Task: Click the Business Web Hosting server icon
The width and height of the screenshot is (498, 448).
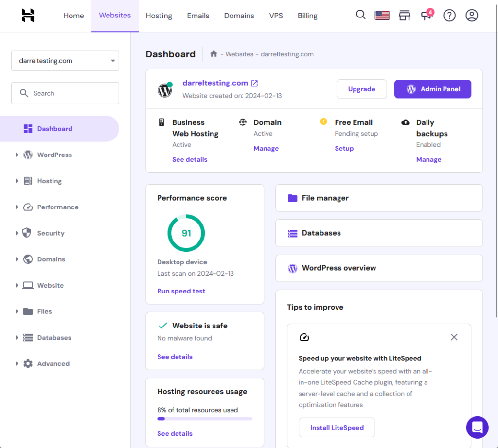Action: [x=161, y=122]
